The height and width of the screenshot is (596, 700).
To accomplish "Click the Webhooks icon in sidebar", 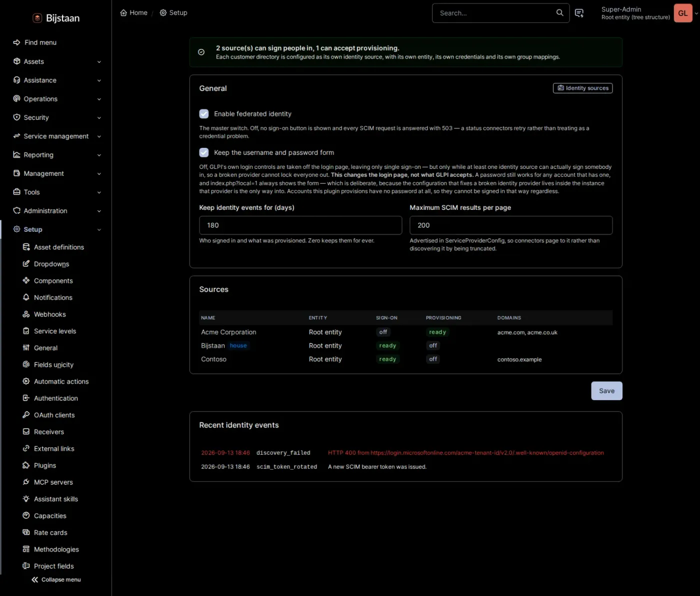I will pos(26,314).
